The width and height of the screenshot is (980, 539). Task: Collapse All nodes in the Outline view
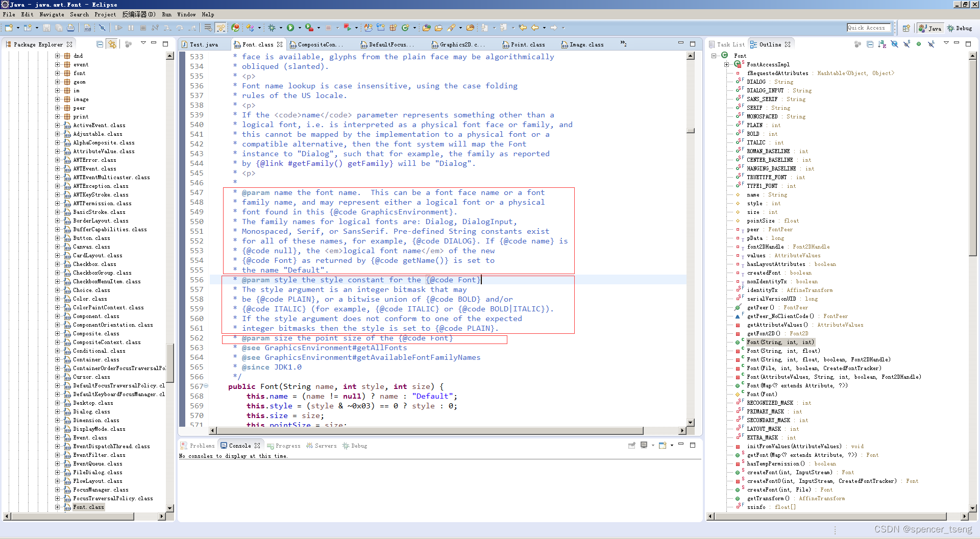pos(870,44)
